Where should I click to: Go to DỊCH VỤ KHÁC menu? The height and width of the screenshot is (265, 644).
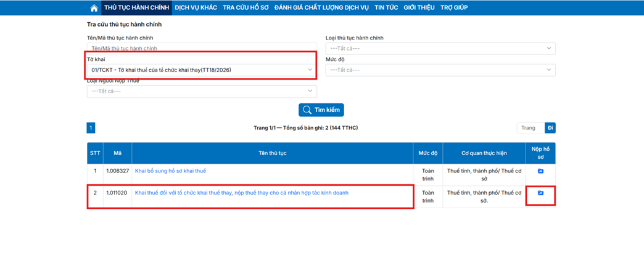pos(196,7)
